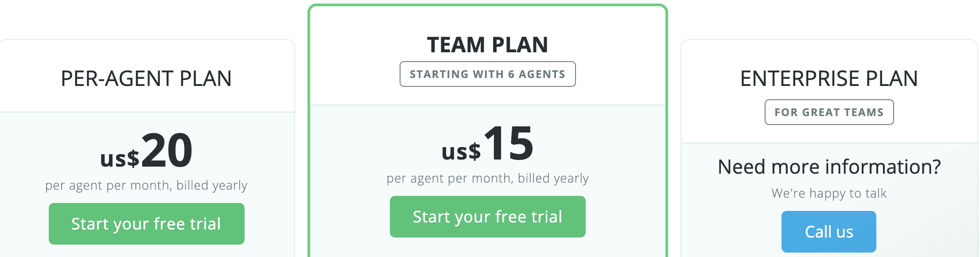This screenshot has width=980, height=257.
Task: Click the large 15 price number
Action: [x=509, y=144]
